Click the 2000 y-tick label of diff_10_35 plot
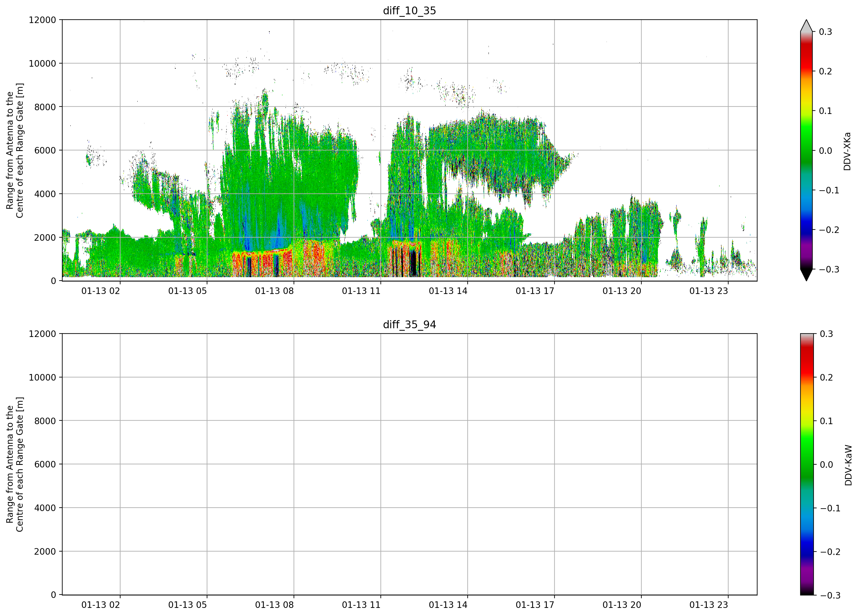The height and width of the screenshot is (616, 859). [45, 238]
